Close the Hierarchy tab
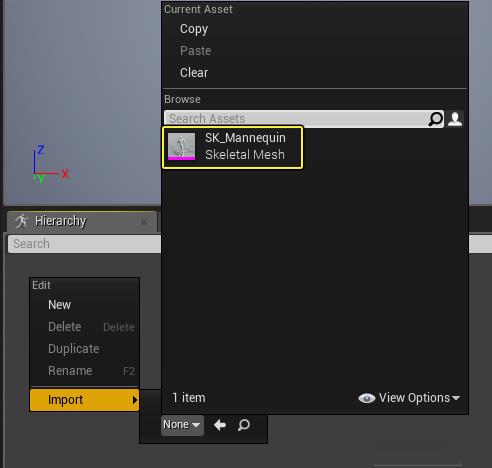This screenshot has width=492, height=468. [x=144, y=222]
